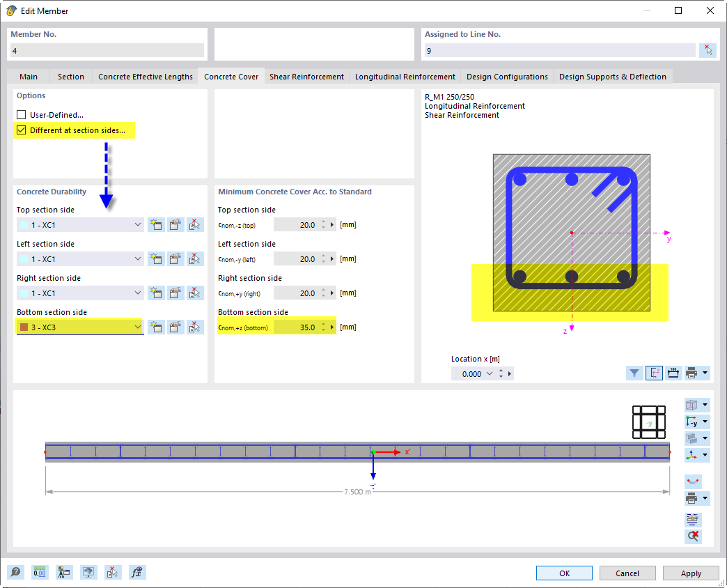Viewport: 727px width, 588px height.
Task: Expand the member view print dropdown arrow
Action: (705, 499)
